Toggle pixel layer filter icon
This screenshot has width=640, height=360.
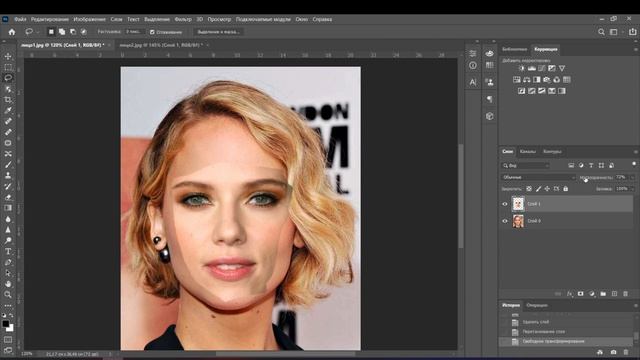click(x=571, y=165)
